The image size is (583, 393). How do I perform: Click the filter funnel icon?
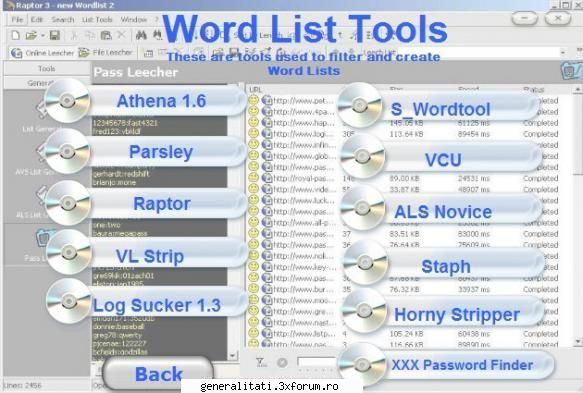pos(260,362)
